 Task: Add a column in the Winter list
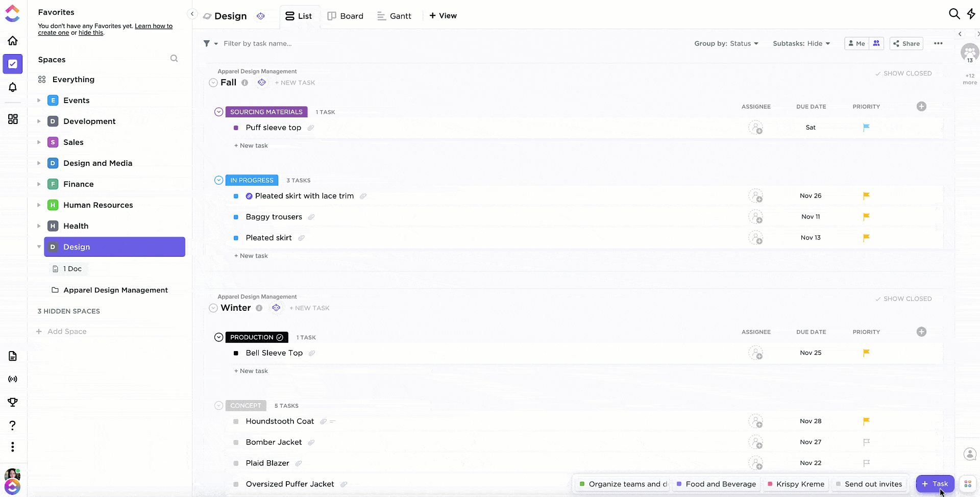pos(921,332)
